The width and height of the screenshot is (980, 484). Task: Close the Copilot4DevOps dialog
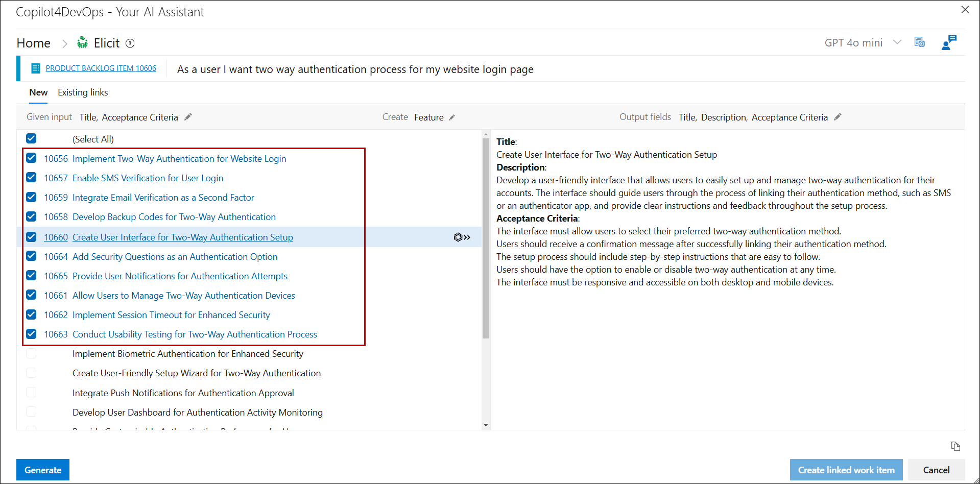point(965,10)
